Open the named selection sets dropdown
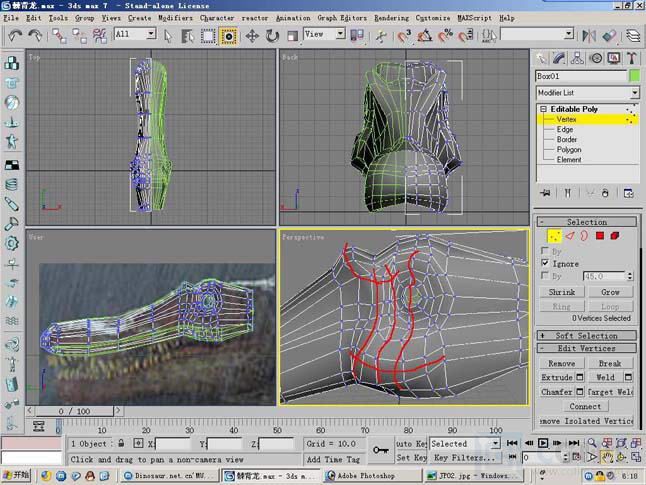The image size is (646, 485). (569, 33)
